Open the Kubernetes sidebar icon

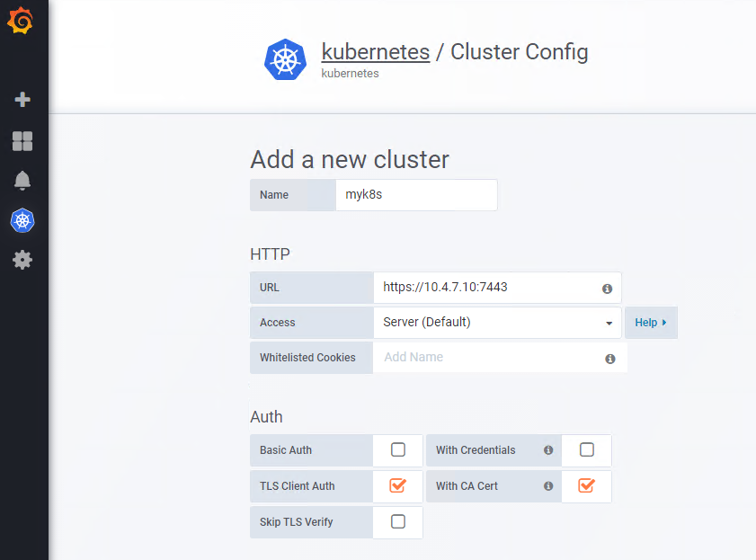point(22,221)
